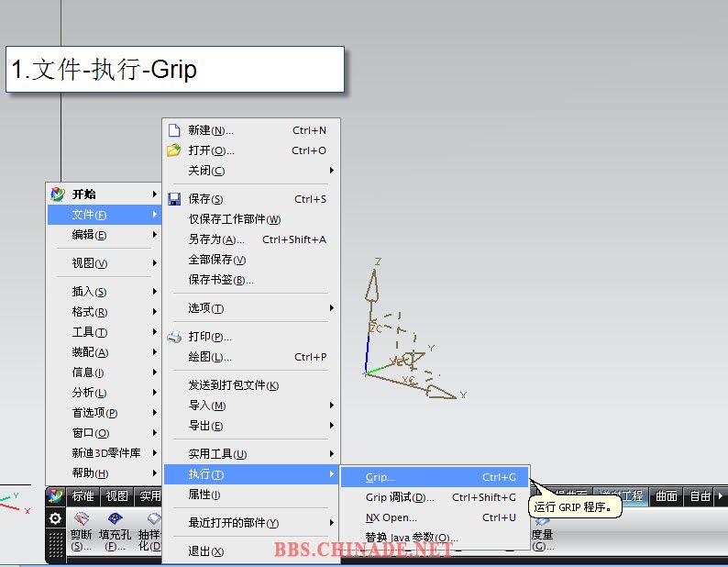Screen dimensions: 728x567
Task: Open the 视图(V) menu
Action: [104, 263]
